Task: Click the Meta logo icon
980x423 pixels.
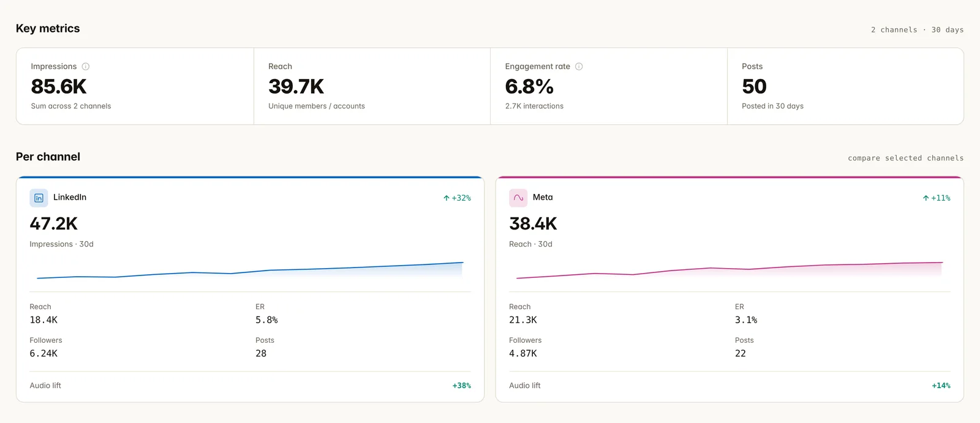Action: pos(518,198)
